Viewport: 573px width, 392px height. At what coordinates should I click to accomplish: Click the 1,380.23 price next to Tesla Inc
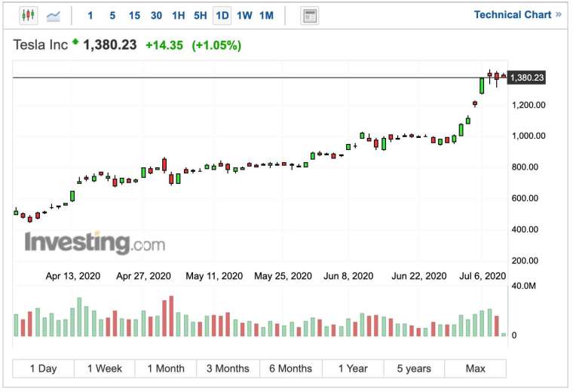110,45
